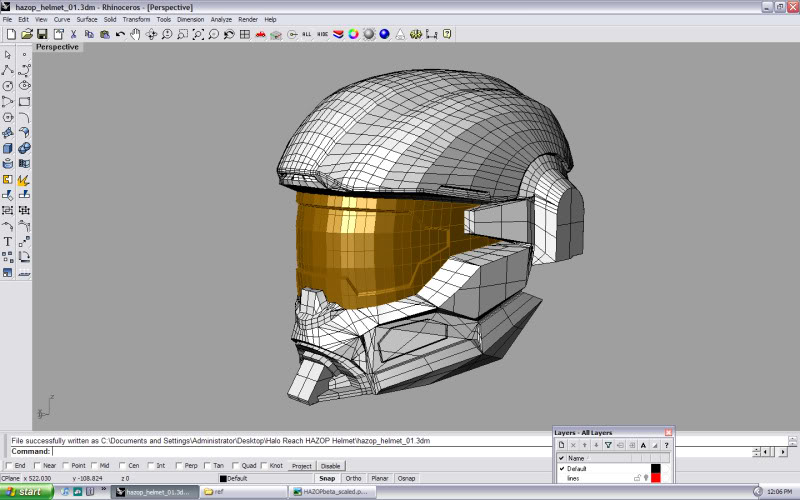Screen dimensions: 800x500
Task: Toggle the lines layer lightbulb visibility
Action: pyautogui.click(x=646, y=478)
